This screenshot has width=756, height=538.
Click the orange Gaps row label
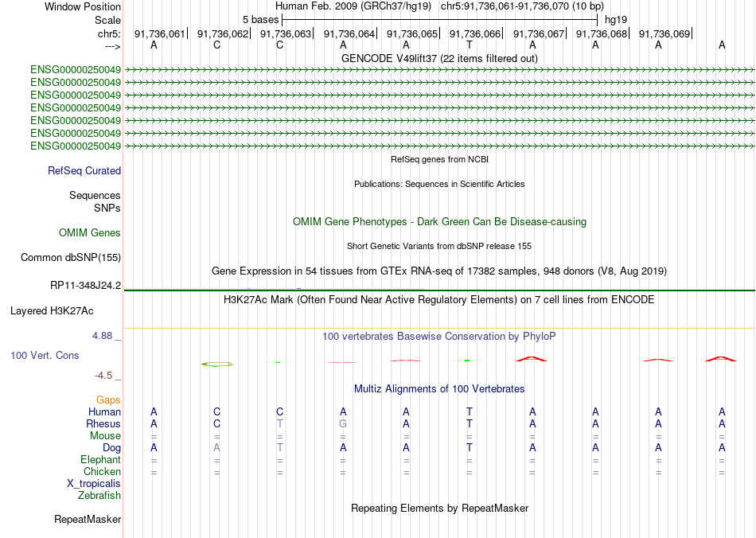click(x=108, y=400)
